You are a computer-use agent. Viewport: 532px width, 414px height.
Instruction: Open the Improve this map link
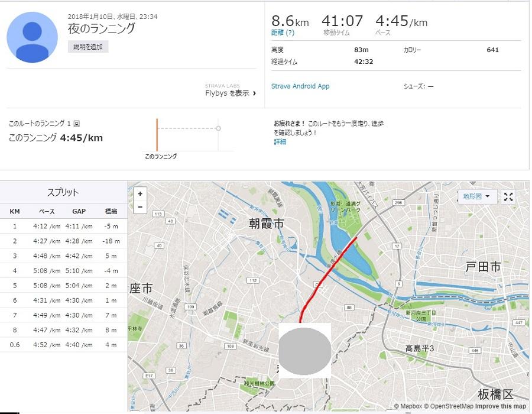[x=500, y=406]
